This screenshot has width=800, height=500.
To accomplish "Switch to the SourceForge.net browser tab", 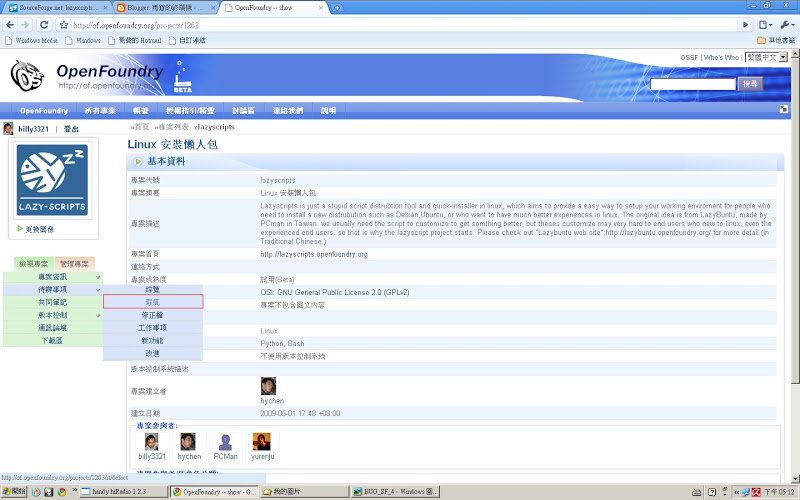I will (x=57, y=8).
